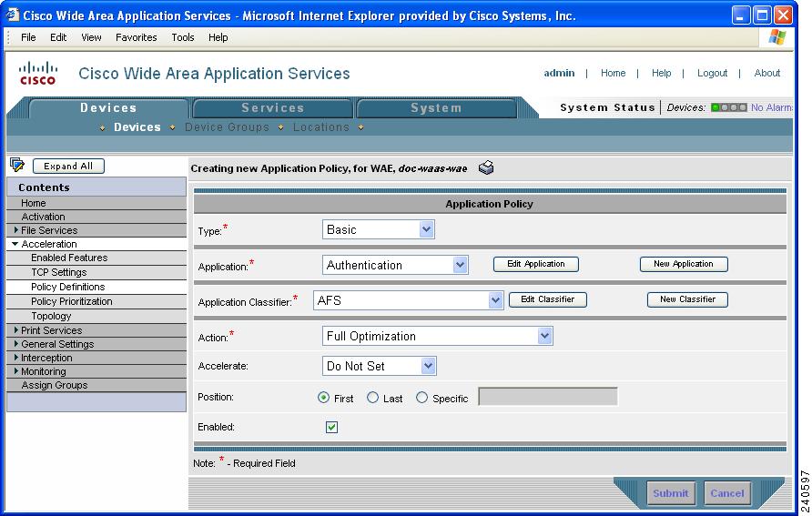812x516 pixels.
Task: Click the Internet Explorer title bar icon
Action: [12, 15]
